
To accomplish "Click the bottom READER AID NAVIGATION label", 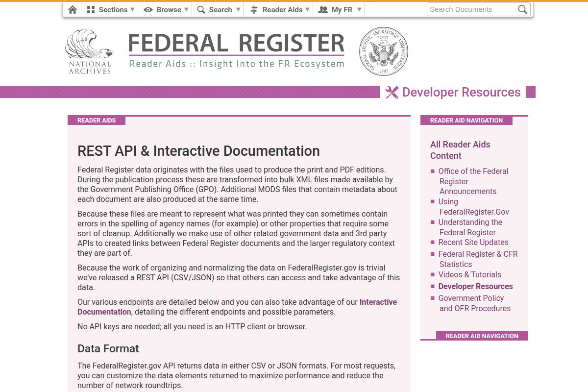I will (482, 336).
